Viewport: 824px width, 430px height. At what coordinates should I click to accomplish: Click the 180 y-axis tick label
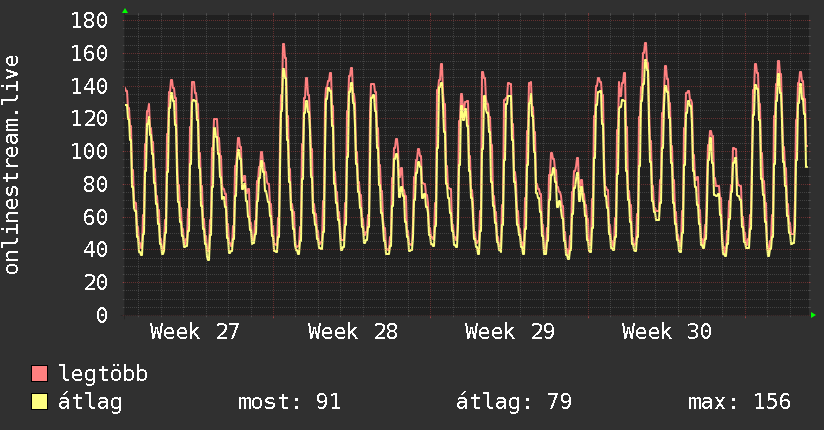[89, 21]
